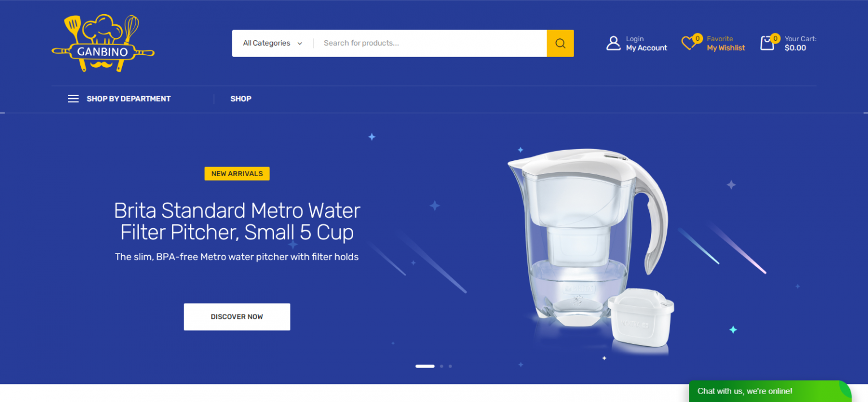The image size is (868, 402).
Task: Go to My Wishlist link
Action: (x=726, y=48)
